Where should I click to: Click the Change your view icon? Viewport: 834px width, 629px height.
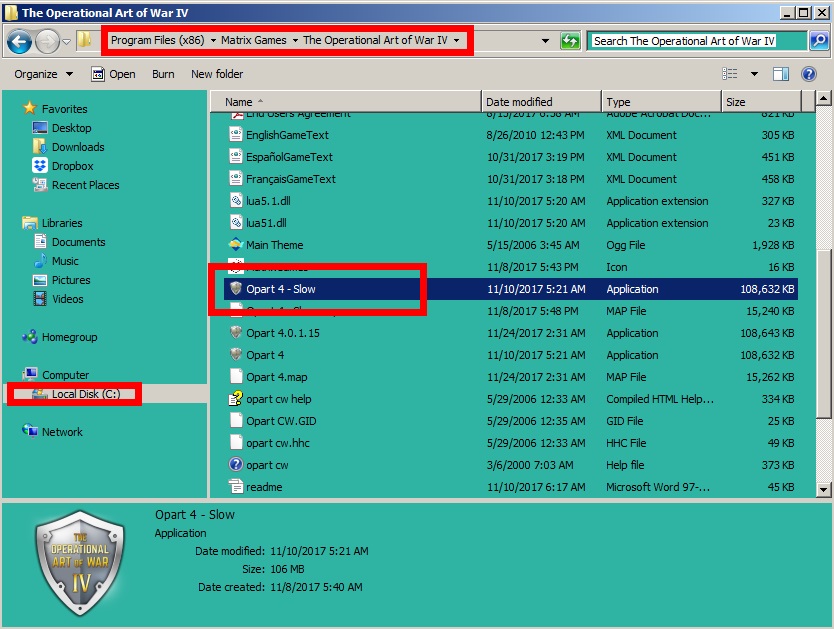point(730,74)
